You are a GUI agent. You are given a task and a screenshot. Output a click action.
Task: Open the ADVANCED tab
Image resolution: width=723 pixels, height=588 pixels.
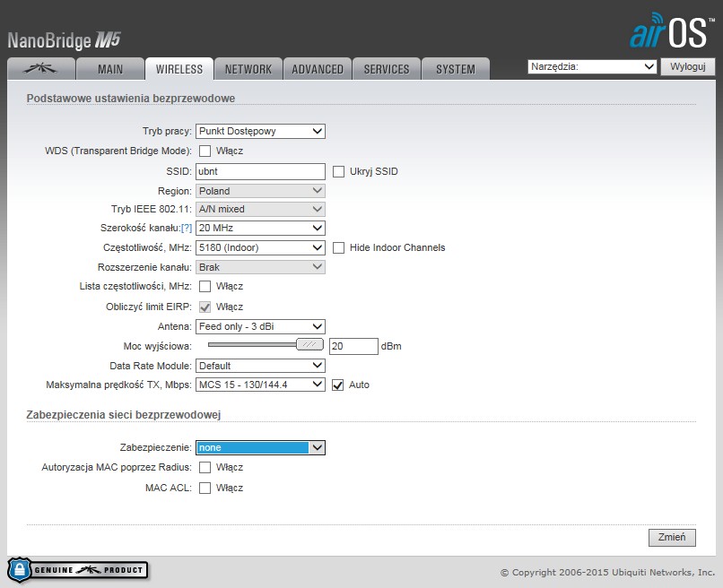click(x=318, y=69)
